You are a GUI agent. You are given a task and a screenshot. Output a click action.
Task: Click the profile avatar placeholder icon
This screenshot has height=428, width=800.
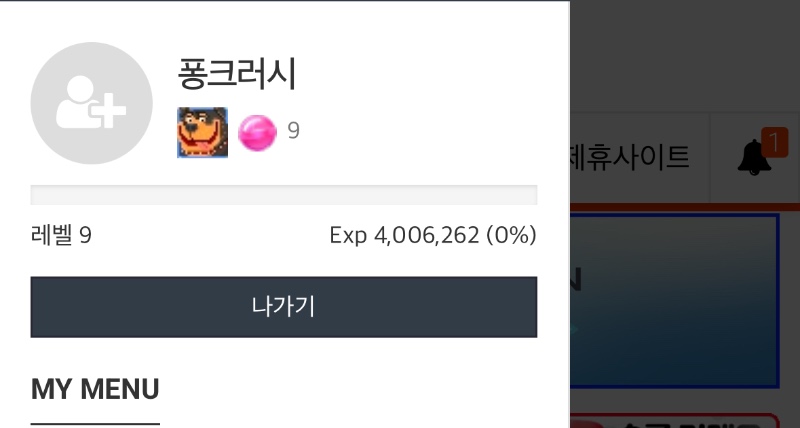(x=91, y=103)
